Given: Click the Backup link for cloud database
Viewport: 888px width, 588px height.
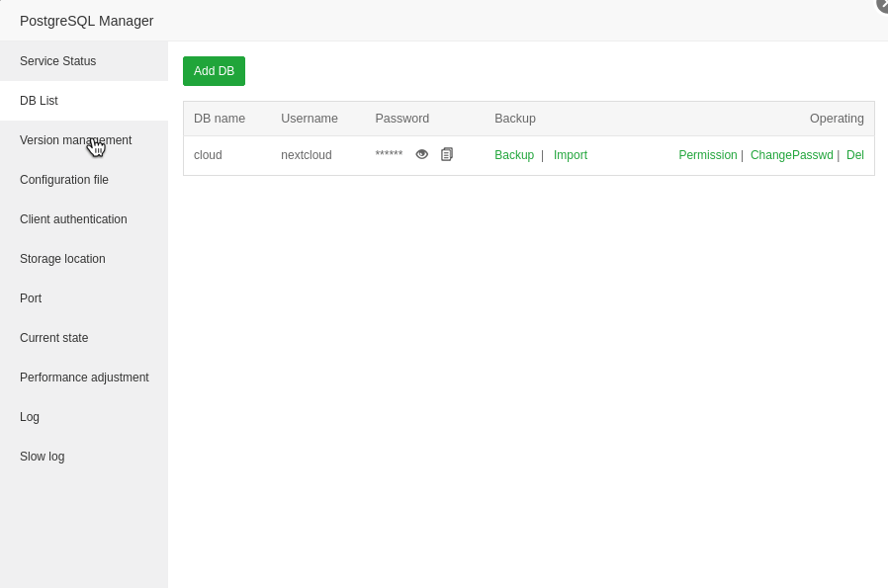Looking at the screenshot, I should pyautogui.click(x=514, y=155).
